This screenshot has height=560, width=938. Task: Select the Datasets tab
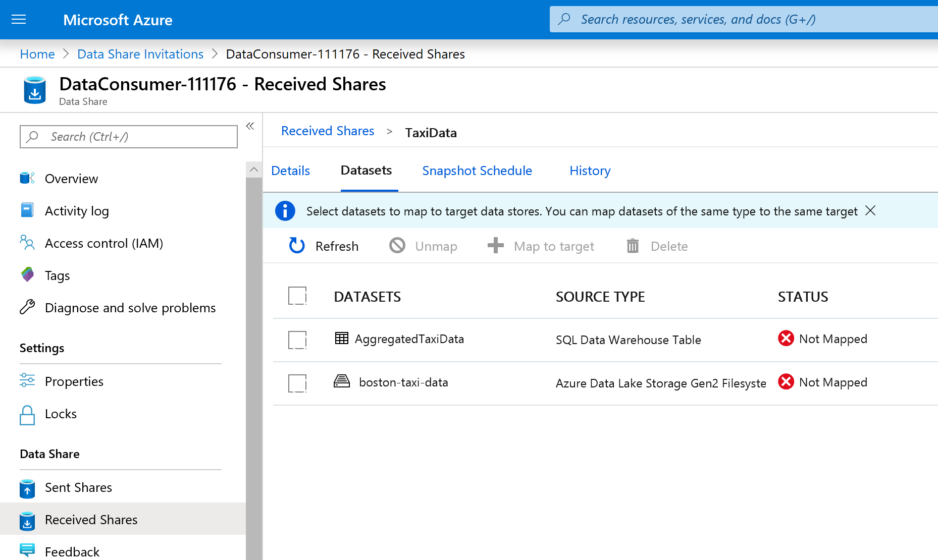367,171
